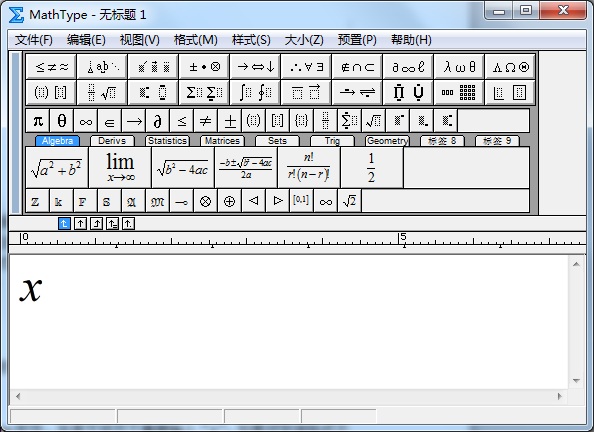Insert curly braces template from small bar
The height and width of the screenshot is (432, 594).
(x=301, y=121)
